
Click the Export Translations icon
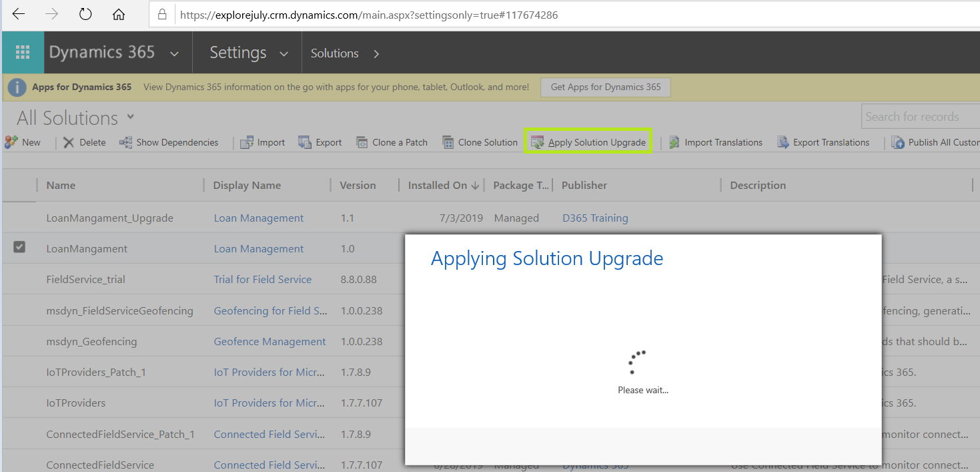[x=783, y=142]
